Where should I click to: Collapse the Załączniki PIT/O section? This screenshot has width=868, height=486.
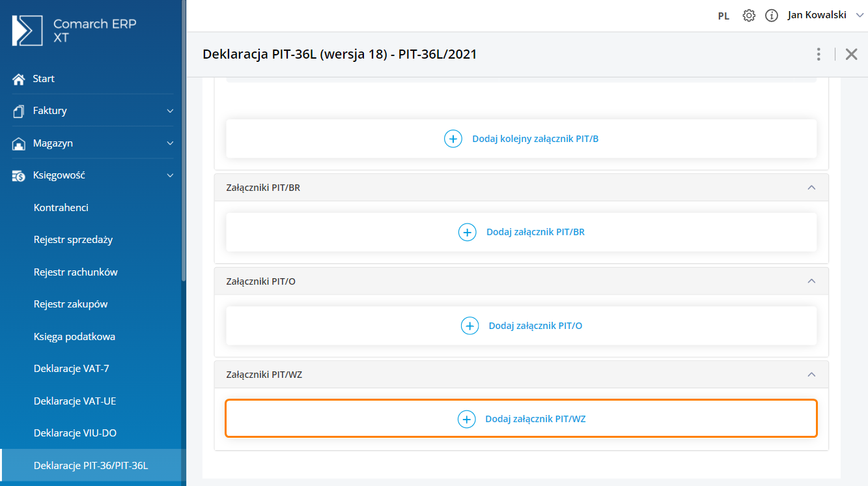[x=811, y=281]
